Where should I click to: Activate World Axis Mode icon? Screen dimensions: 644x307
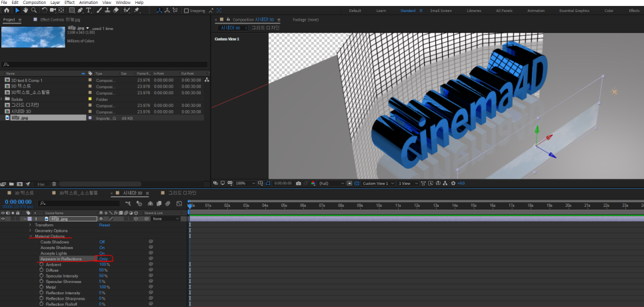(x=167, y=10)
